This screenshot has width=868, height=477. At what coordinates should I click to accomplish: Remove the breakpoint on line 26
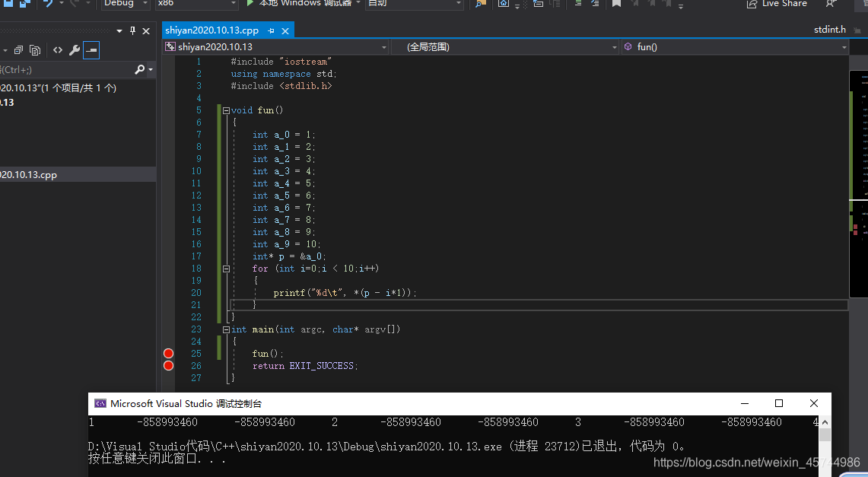(x=169, y=366)
